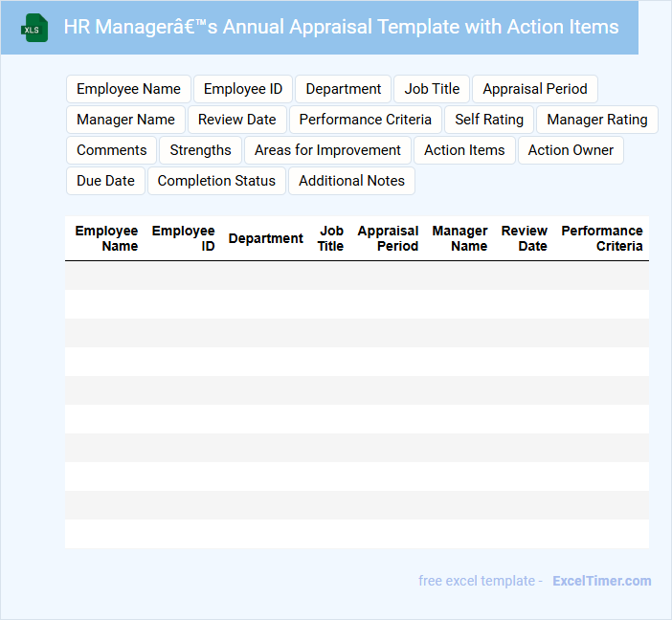Select the Self Rating tag
The width and height of the screenshot is (672, 620).
tap(489, 120)
